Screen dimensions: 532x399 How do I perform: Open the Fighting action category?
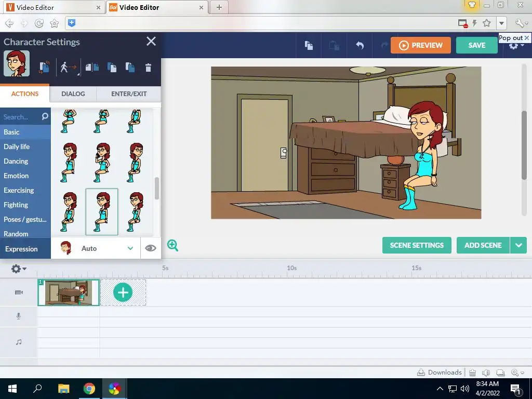[25, 205]
